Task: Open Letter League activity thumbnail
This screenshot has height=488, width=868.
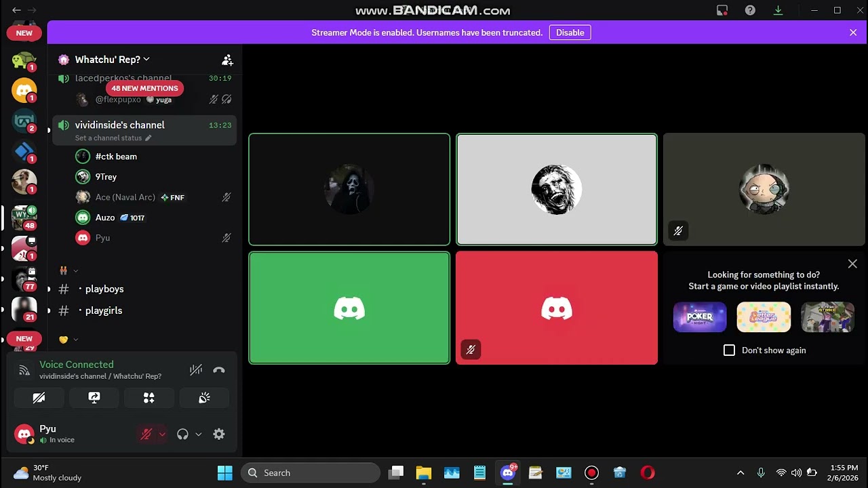Action: pyautogui.click(x=764, y=317)
